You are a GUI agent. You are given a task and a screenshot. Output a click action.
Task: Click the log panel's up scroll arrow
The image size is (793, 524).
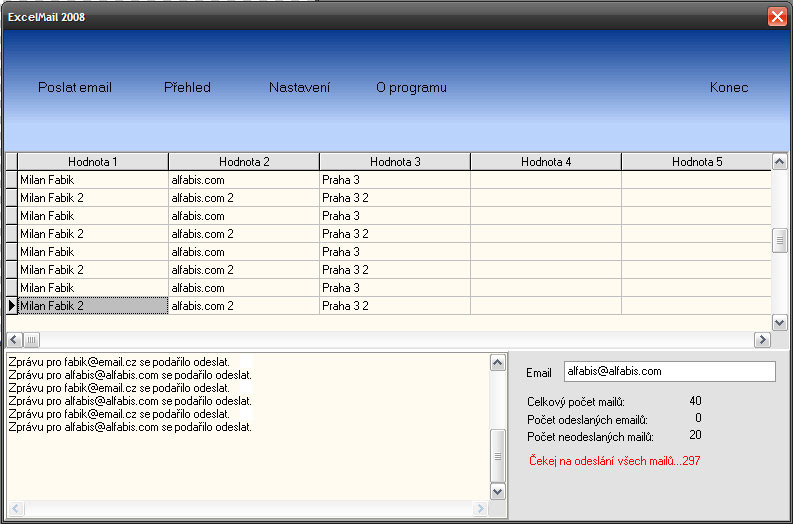click(x=498, y=363)
